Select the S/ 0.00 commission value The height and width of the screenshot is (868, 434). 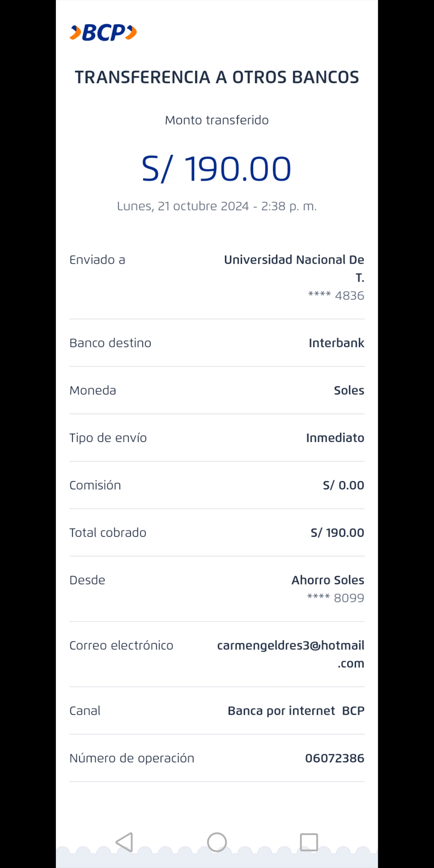[344, 485]
